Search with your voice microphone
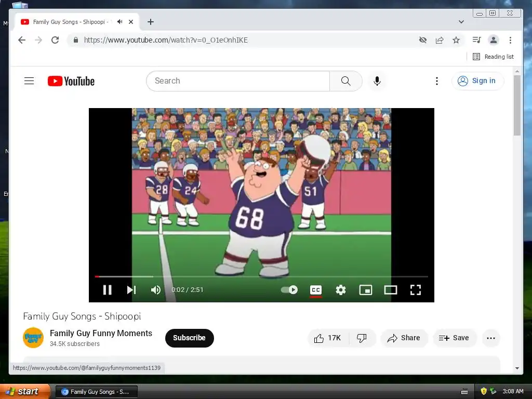This screenshot has width=532, height=399. 377,81
